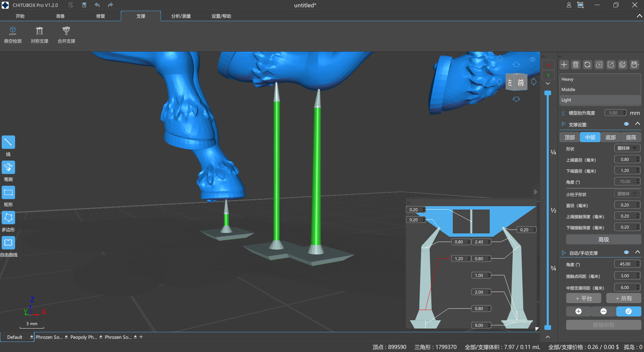Open the user account icon
Image resolution: width=644 pixels, height=352 pixels.
pos(569,5)
